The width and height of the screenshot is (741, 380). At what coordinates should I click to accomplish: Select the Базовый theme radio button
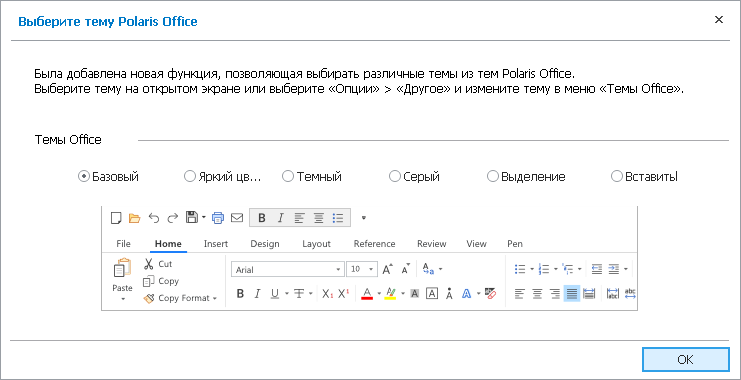click(x=108, y=177)
